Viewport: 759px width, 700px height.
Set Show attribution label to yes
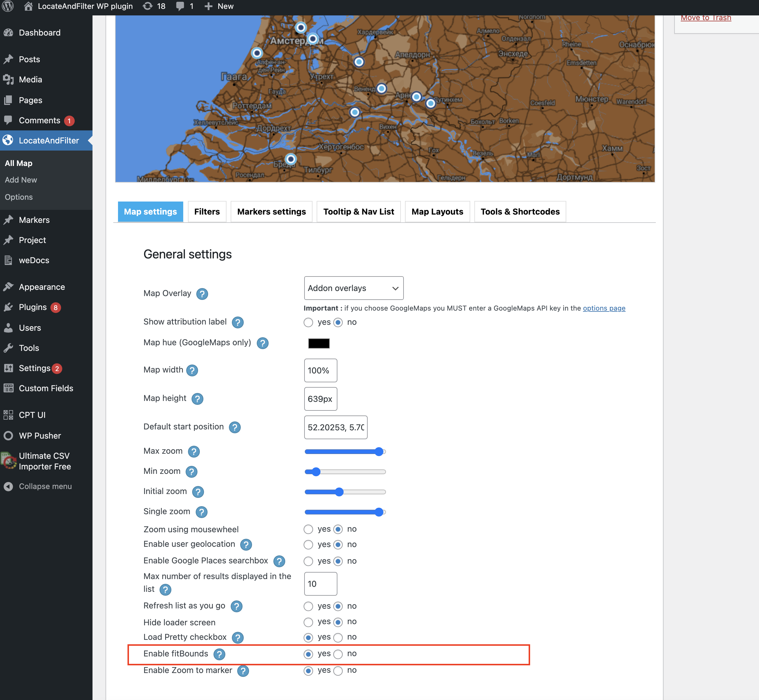coord(308,322)
